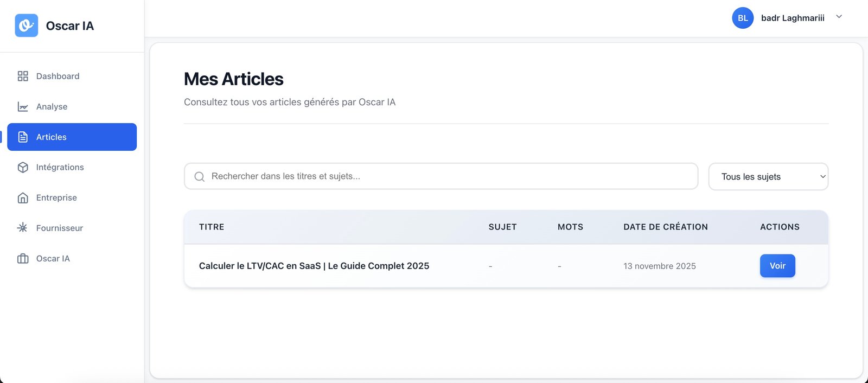868x383 pixels.
Task: Click the Dashboard grid icon in sidebar
Action: click(23, 76)
